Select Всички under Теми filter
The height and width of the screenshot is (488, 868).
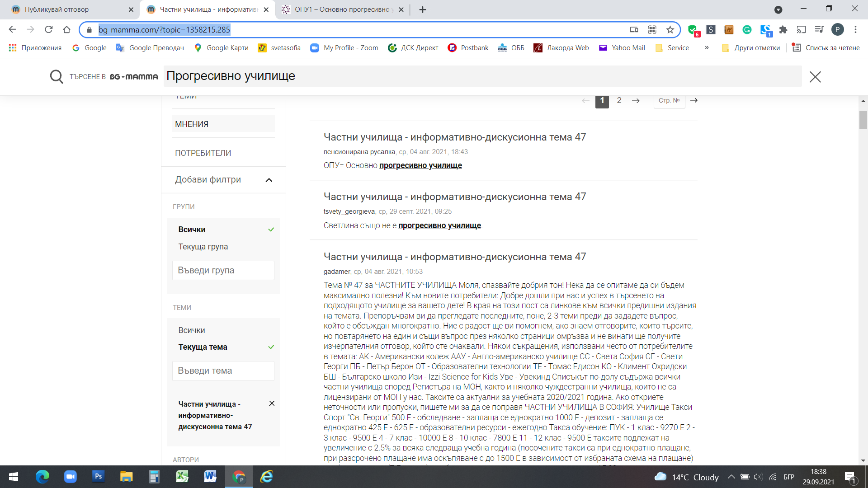click(192, 330)
